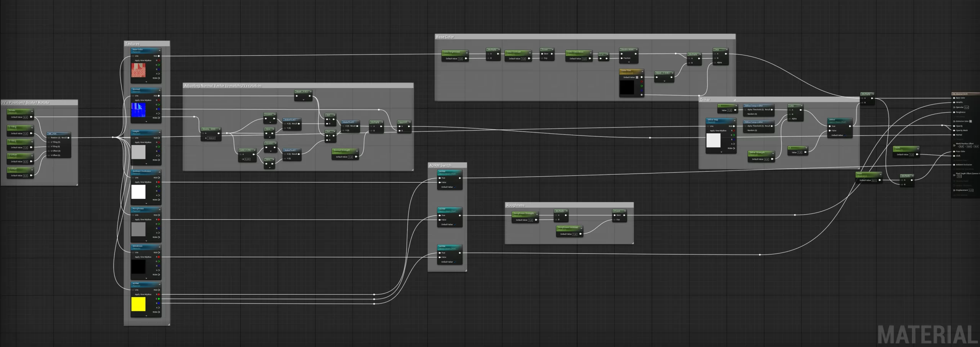Click the Roughness Strength node's Default Value field
This screenshot has height=347, width=980.
(530, 220)
